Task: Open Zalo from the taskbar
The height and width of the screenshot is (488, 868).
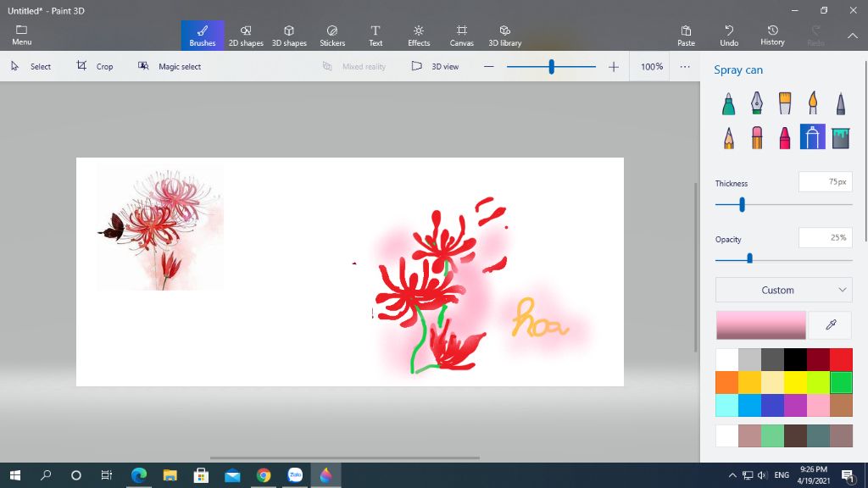Action: pyautogui.click(x=295, y=475)
